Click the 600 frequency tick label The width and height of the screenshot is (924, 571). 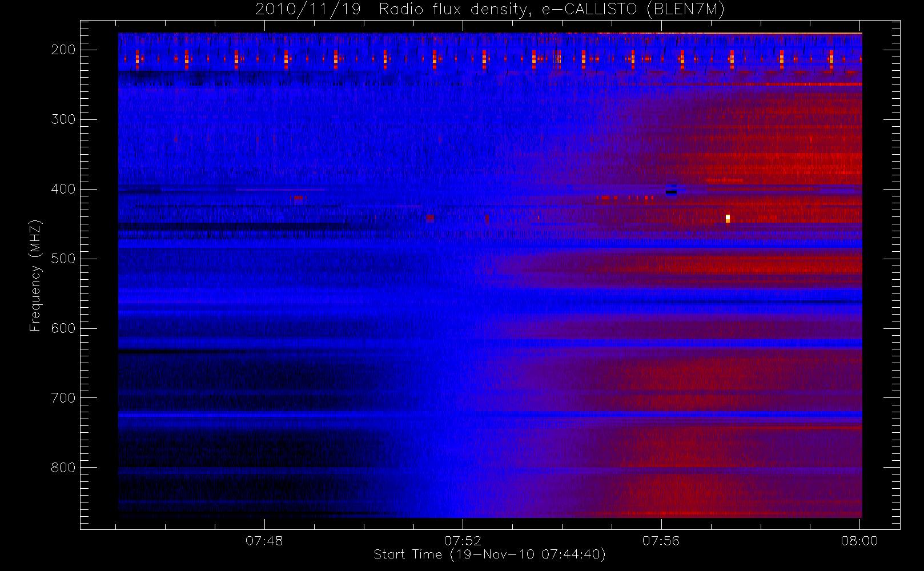(63, 328)
